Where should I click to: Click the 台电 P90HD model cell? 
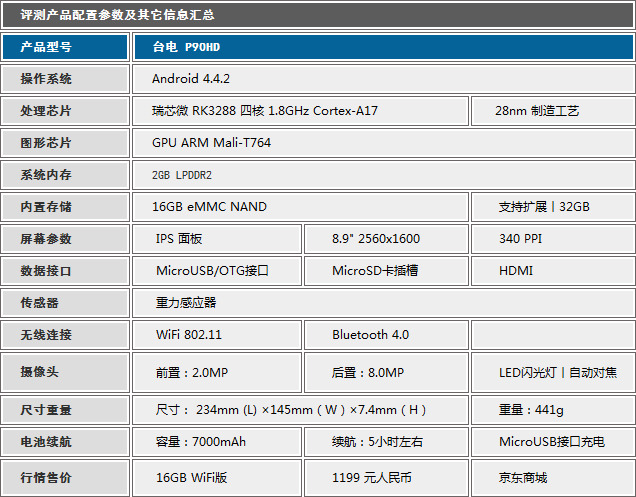click(x=384, y=47)
